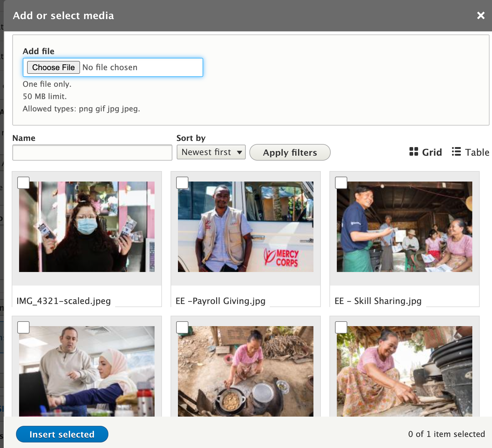Select checkbox for EE –Payroll Giving.jpg
This screenshot has width=492, height=448.
click(182, 183)
